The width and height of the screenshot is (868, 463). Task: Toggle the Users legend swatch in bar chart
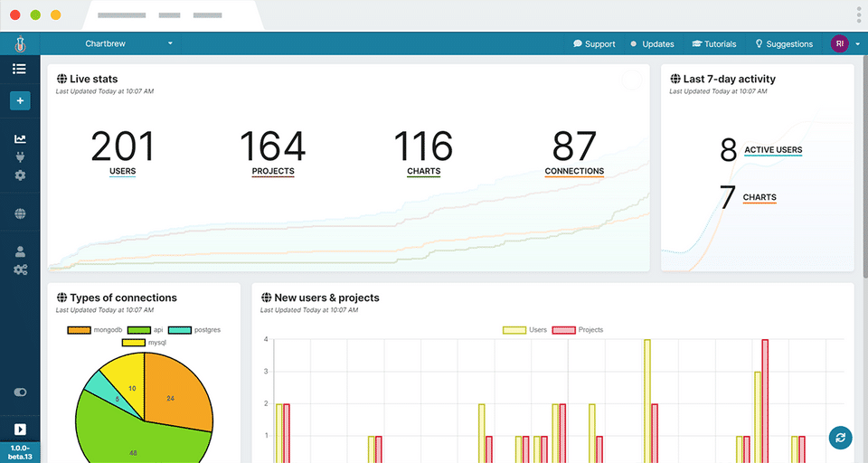514,330
